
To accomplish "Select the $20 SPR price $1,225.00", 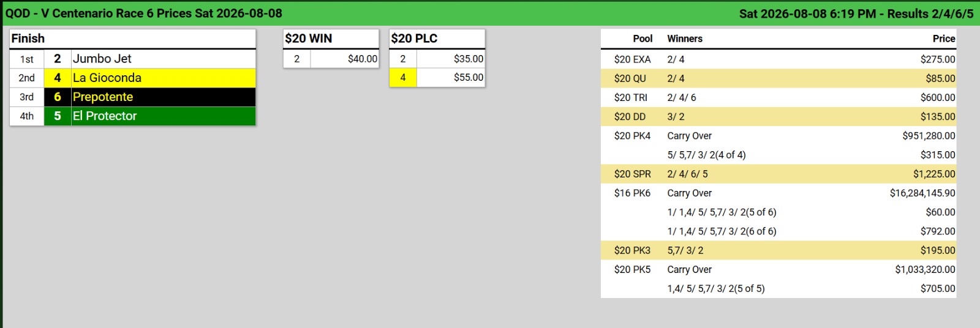I will pos(934,174).
